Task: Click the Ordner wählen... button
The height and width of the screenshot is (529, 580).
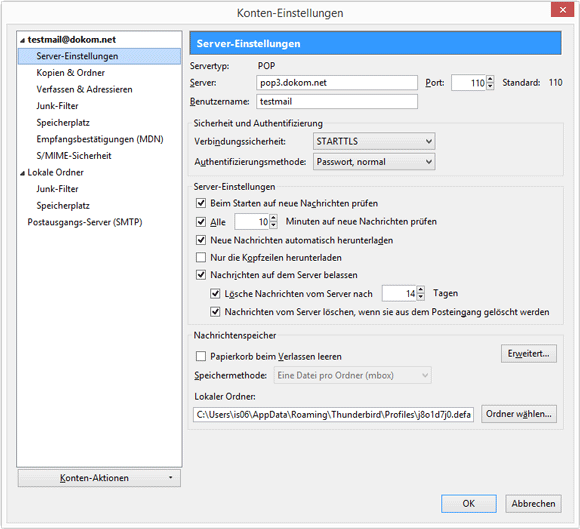Action: (x=519, y=414)
